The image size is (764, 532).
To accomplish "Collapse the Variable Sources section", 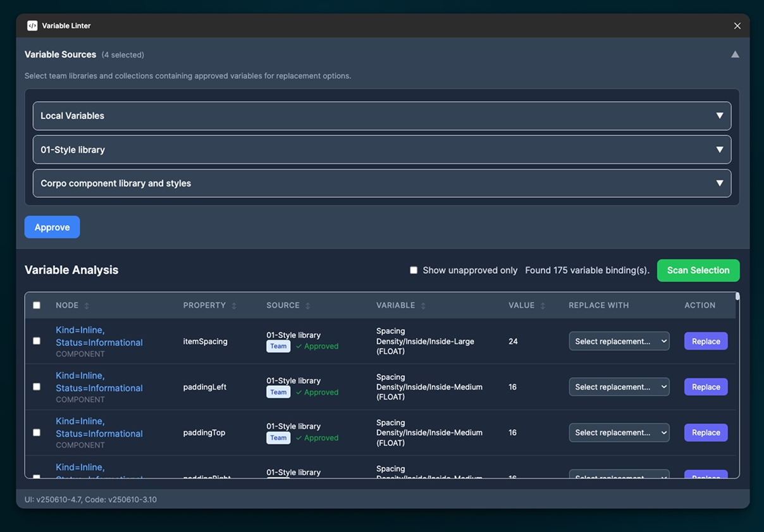I will point(735,54).
